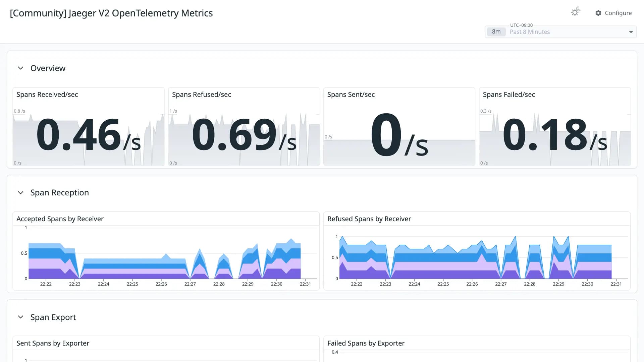Collapse the Overview section chevron
This screenshot has width=644, height=362.
coord(20,68)
